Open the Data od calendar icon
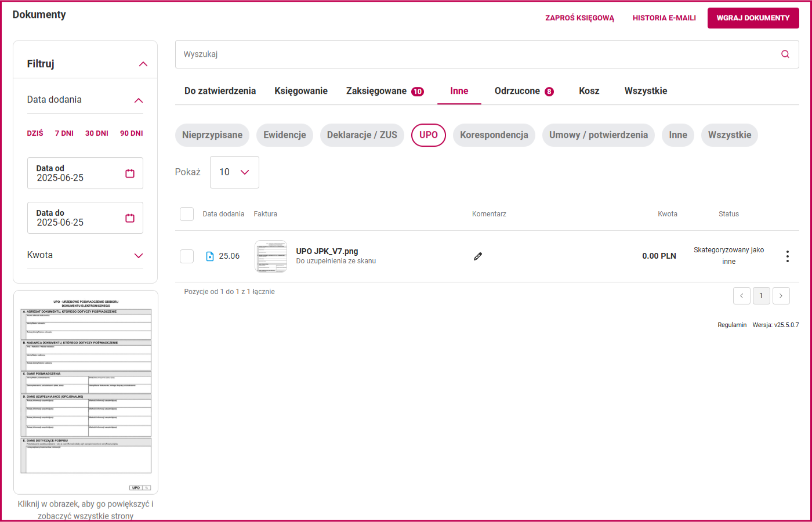Screen dimensions: 812x522 coord(130,173)
